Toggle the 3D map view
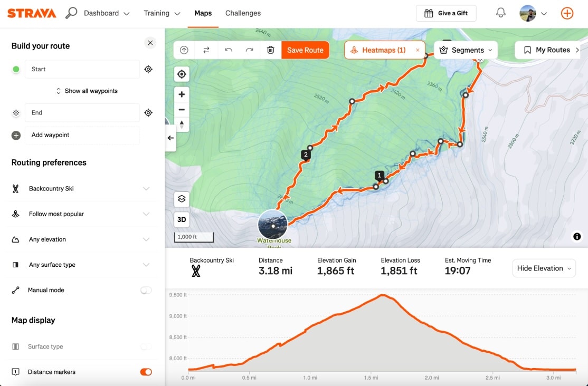 click(182, 219)
